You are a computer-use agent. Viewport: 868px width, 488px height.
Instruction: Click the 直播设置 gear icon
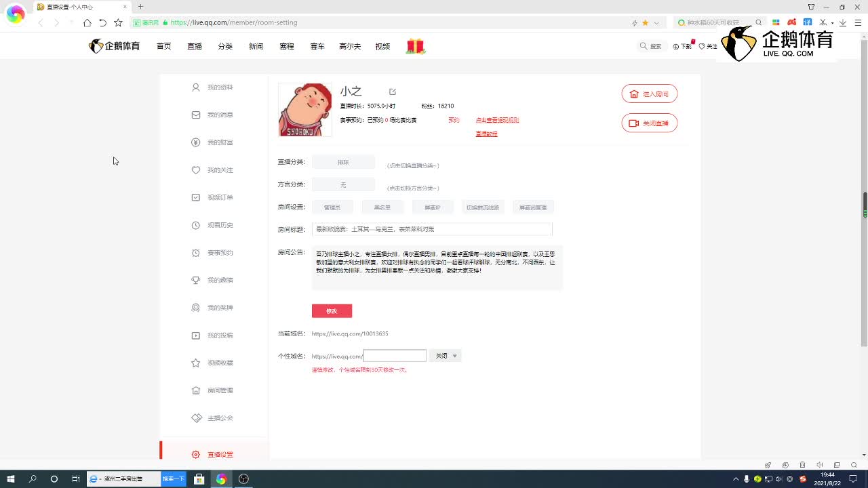pos(196,455)
